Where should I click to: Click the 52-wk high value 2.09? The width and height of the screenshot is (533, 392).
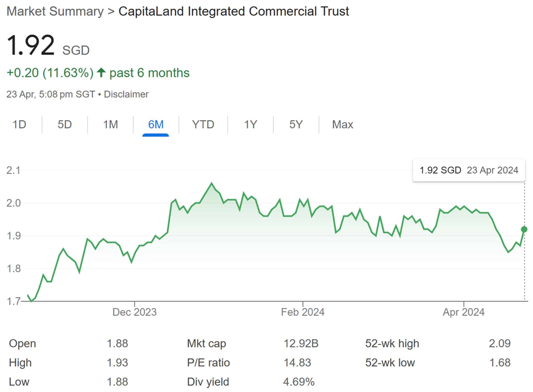[x=500, y=343]
